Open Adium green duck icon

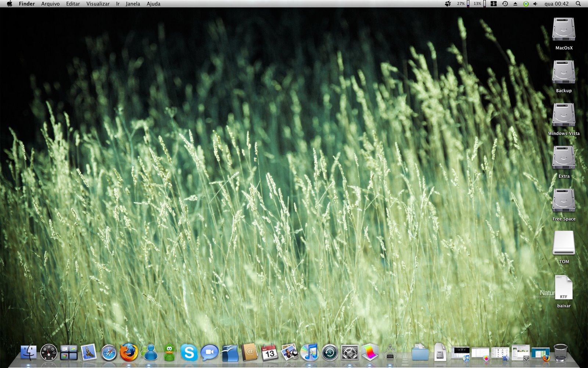[169, 353]
